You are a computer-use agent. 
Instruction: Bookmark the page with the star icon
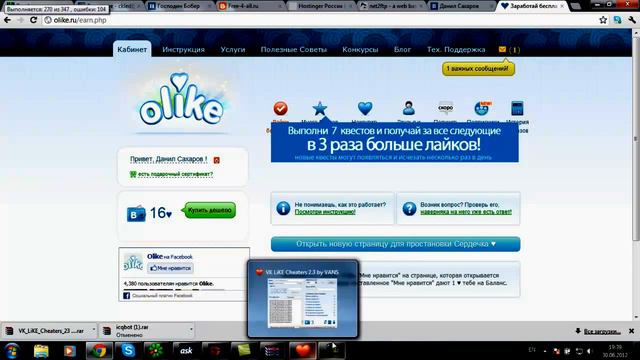(603, 20)
